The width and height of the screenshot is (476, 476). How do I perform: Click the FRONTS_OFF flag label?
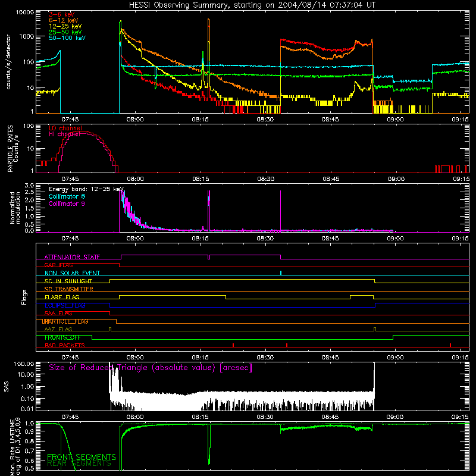[62, 337]
